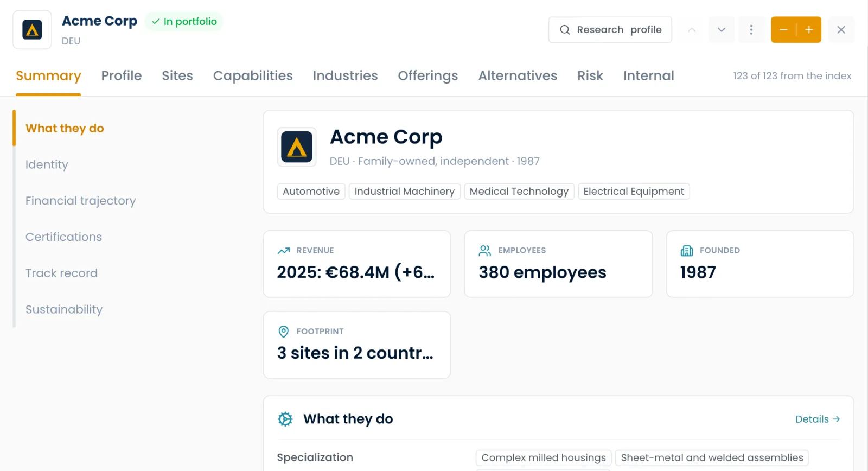Click the Automotive industry tag
Viewport: 868px width, 471px height.
pos(311,192)
